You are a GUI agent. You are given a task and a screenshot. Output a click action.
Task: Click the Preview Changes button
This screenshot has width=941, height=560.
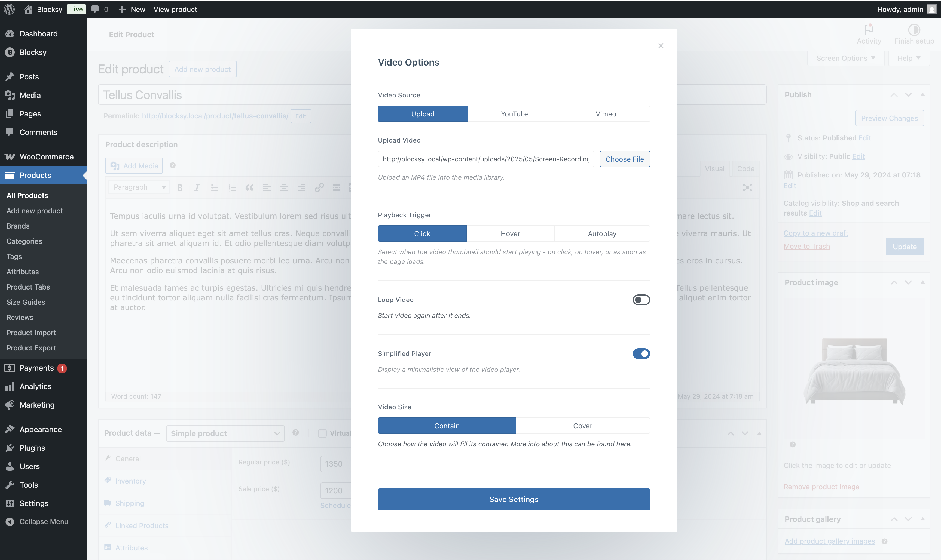pos(889,118)
